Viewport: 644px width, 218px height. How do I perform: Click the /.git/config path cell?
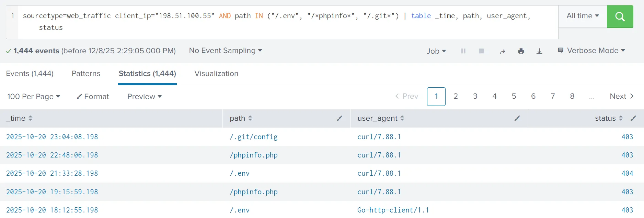(x=254, y=137)
